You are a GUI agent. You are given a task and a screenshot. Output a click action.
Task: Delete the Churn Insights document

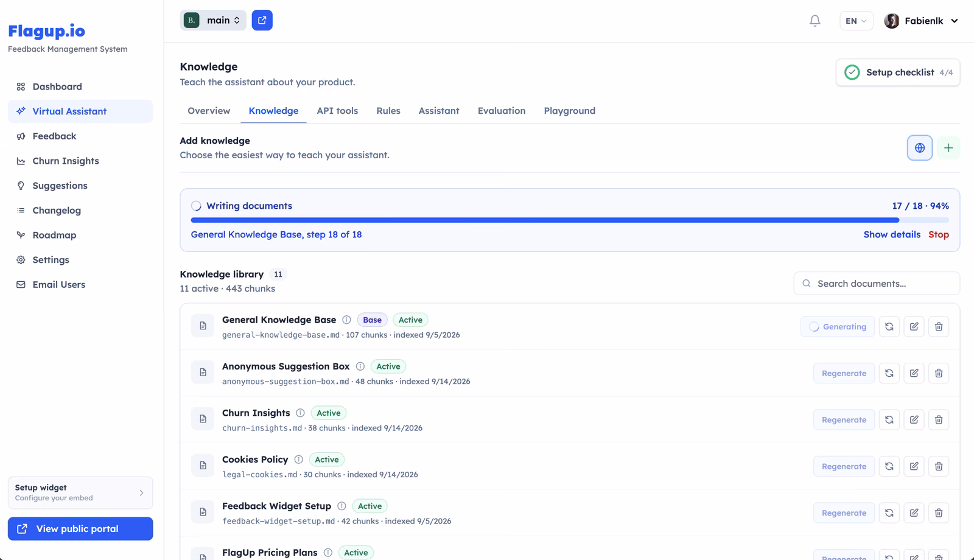coord(939,420)
